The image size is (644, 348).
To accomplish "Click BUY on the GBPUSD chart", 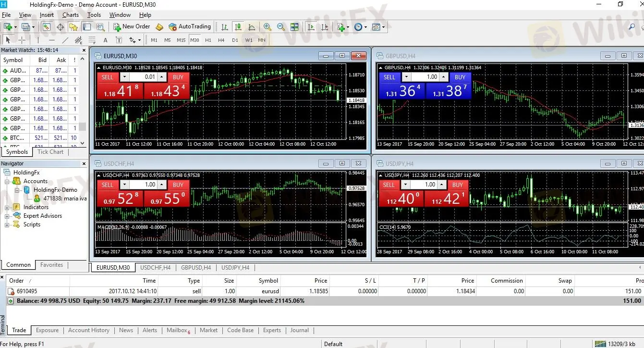I will pos(460,77).
